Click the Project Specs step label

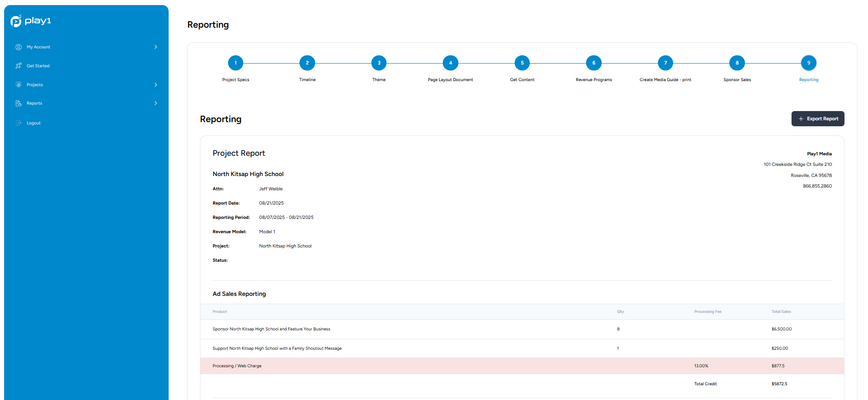[236, 80]
